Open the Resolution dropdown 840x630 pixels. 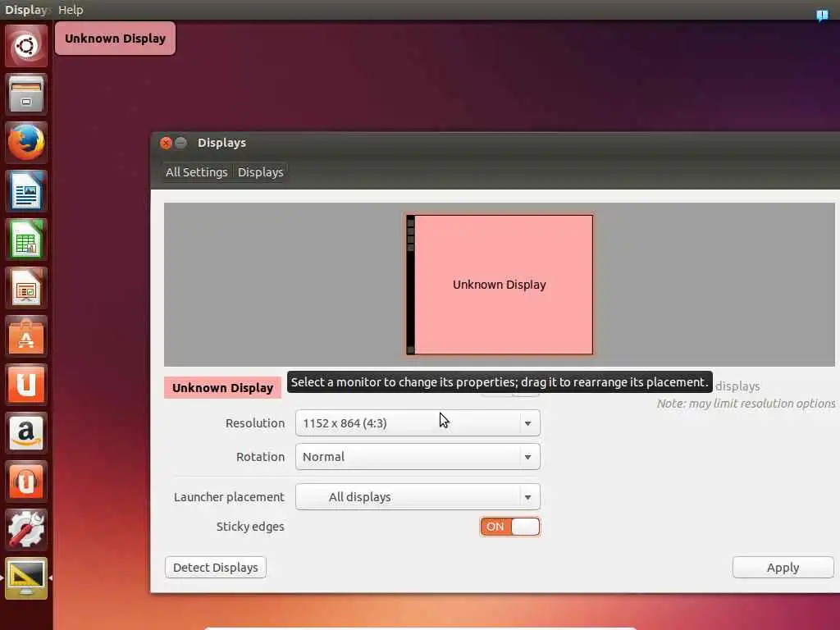click(x=418, y=423)
